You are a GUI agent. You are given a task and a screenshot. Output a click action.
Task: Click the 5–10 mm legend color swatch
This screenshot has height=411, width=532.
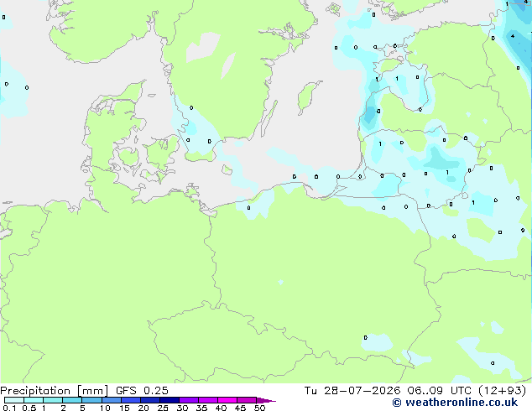click(x=92, y=400)
